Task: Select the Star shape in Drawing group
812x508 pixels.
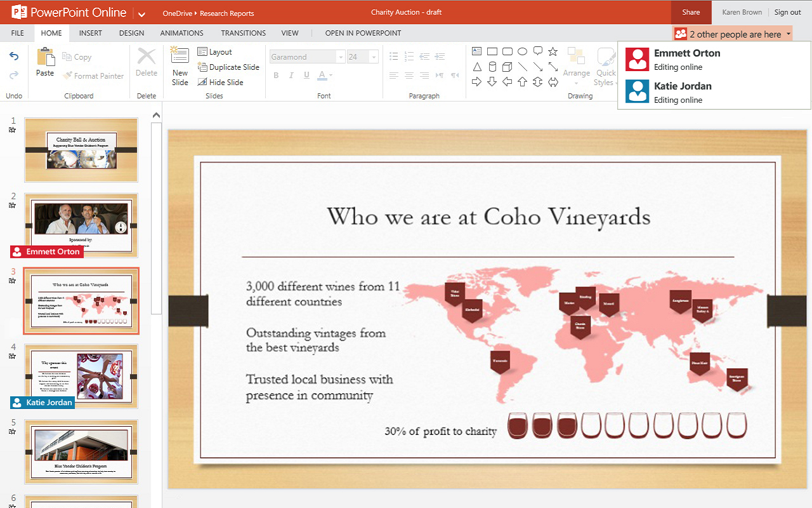Action: (x=553, y=51)
